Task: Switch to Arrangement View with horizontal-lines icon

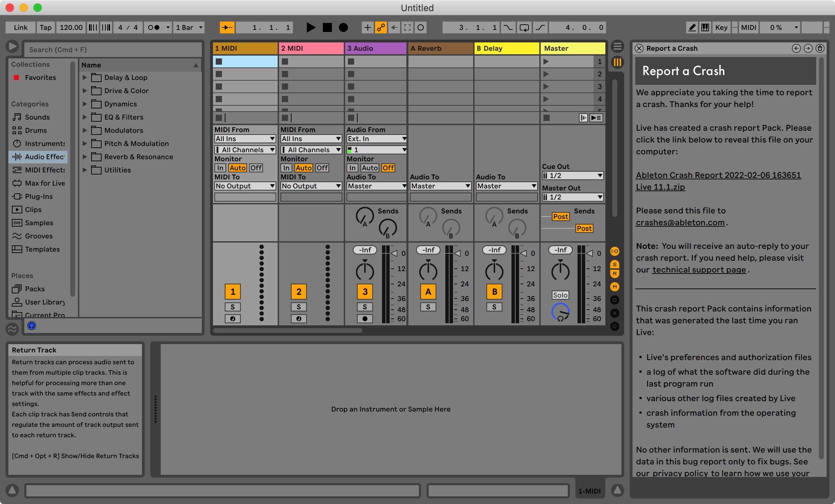Action: [x=617, y=46]
